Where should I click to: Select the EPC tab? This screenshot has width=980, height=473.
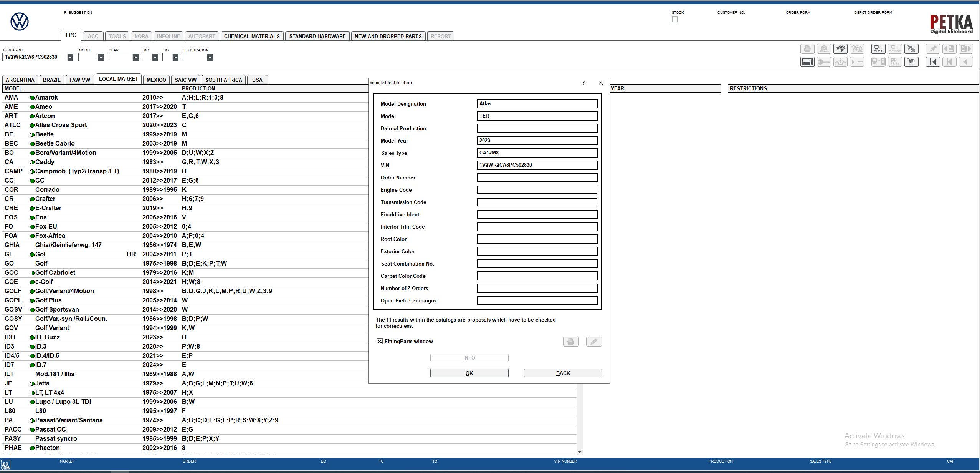[x=71, y=35]
